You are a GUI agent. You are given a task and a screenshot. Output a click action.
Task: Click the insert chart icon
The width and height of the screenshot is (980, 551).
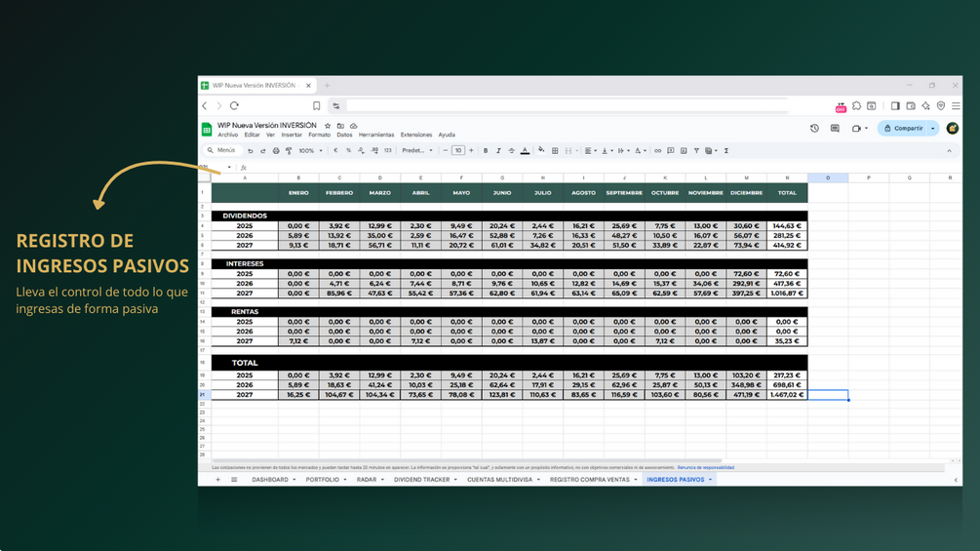click(x=684, y=150)
